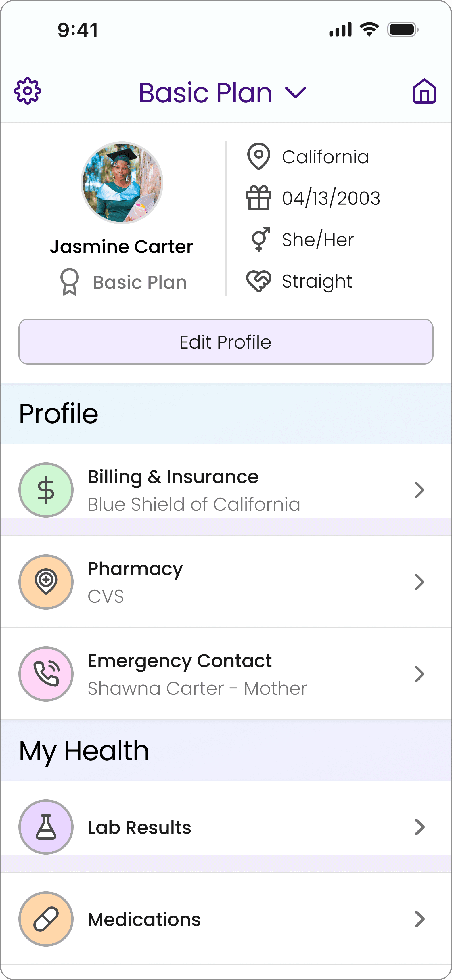Tap Jasmine Carter's profile photo
This screenshot has width=452, height=980.
(122, 183)
